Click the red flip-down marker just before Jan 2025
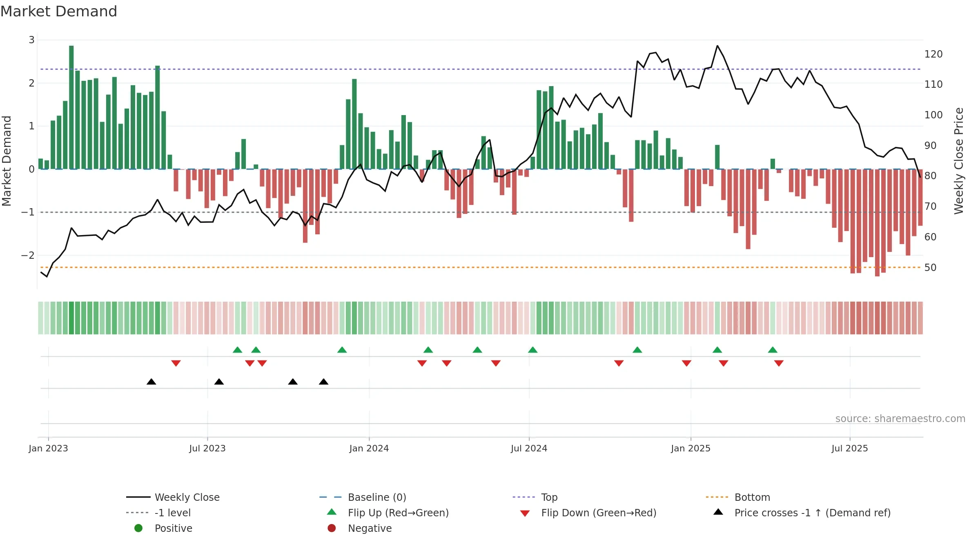 [686, 363]
